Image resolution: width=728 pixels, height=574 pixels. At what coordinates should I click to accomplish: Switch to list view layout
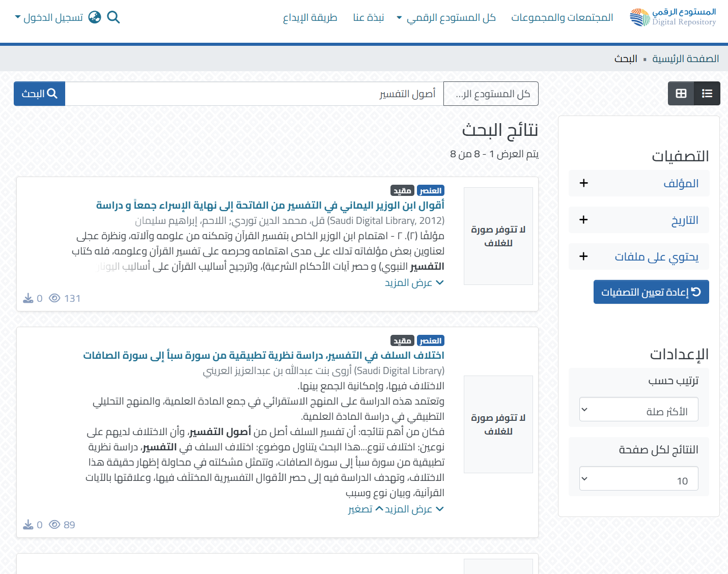(707, 94)
